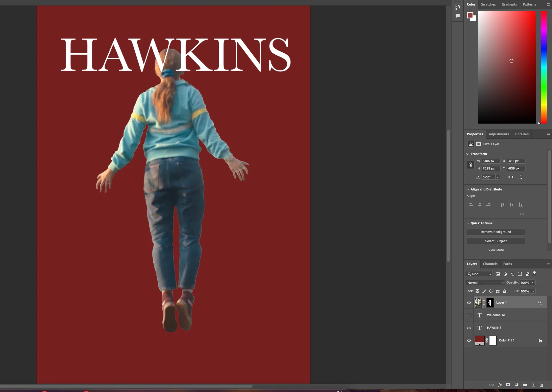Hide the HAWKINS text layer

pos(469,328)
